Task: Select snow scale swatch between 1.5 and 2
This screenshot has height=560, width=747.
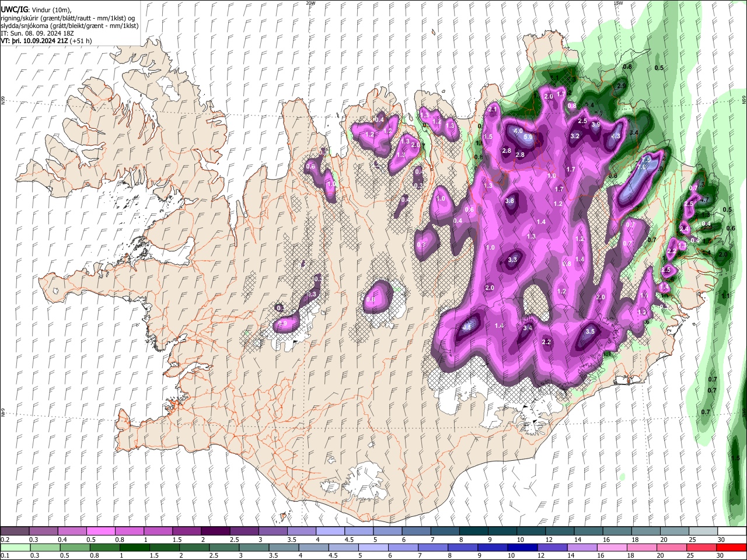Action: pos(187,531)
